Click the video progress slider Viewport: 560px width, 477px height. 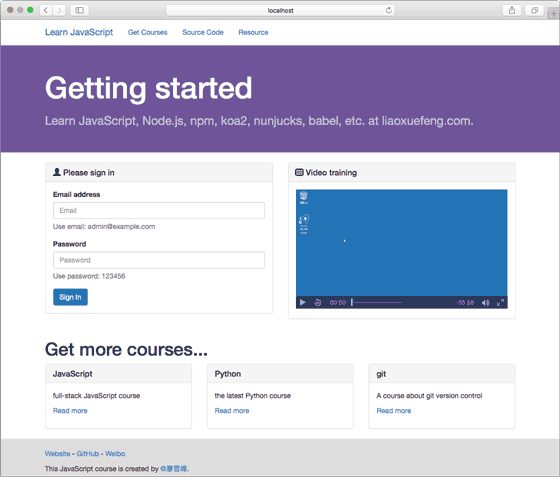[x=377, y=302]
